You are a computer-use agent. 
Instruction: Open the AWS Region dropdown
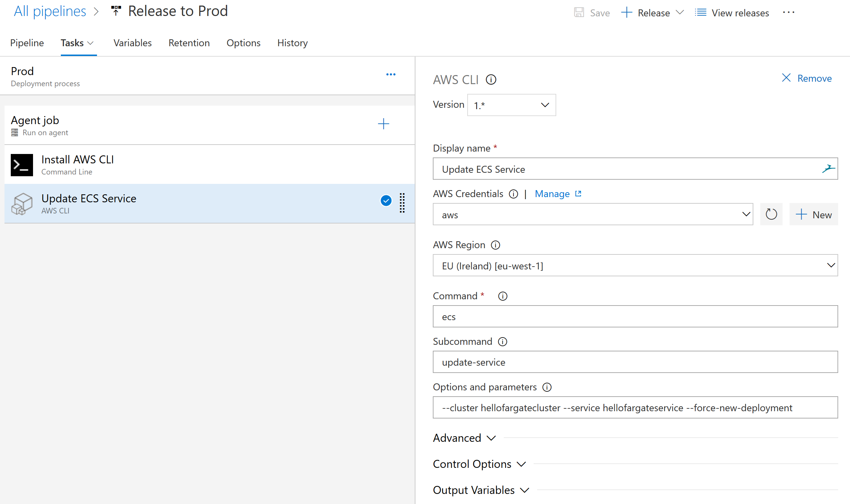(635, 266)
